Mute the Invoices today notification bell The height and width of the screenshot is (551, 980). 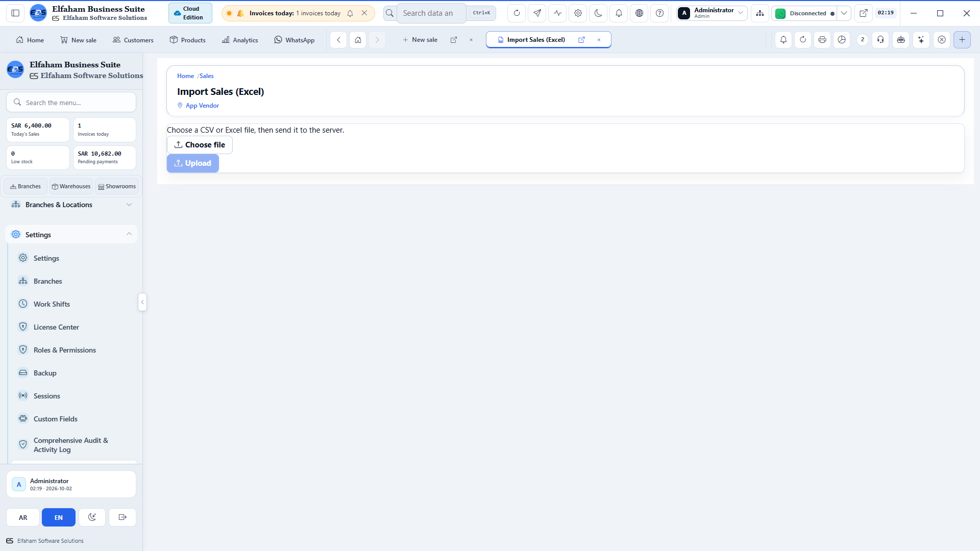pos(350,13)
